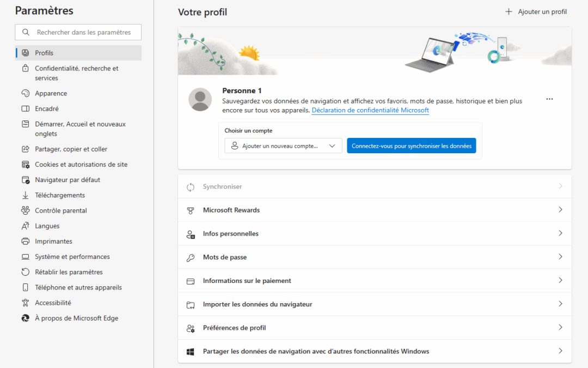Click the Contrôle parental family icon
The image size is (588, 368).
[25, 210]
